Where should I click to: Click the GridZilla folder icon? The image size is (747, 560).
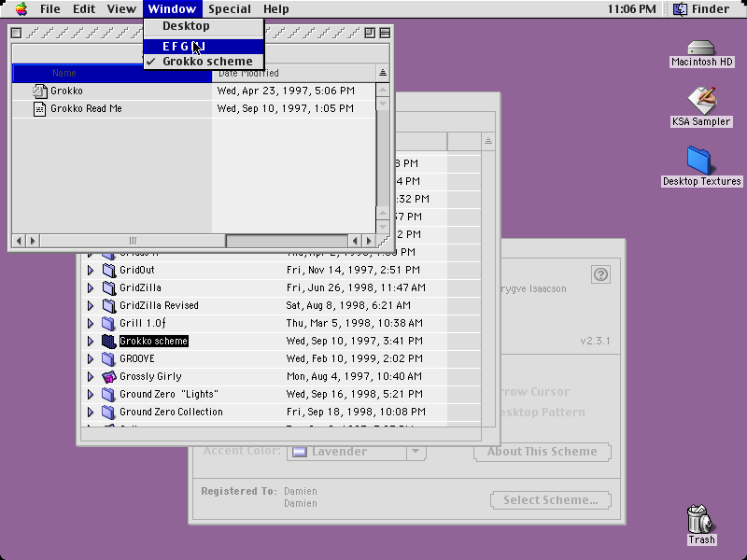(109, 287)
